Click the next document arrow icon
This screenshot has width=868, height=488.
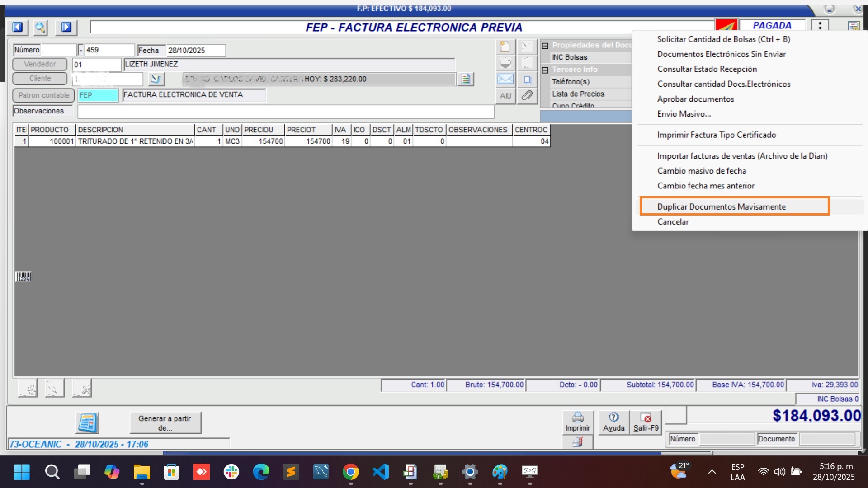pyautogui.click(x=66, y=28)
